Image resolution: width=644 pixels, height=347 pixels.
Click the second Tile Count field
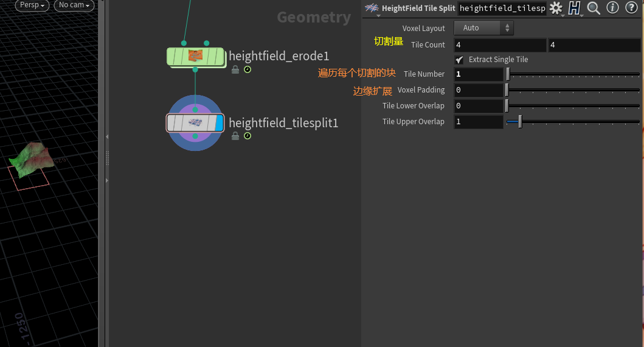594,45
